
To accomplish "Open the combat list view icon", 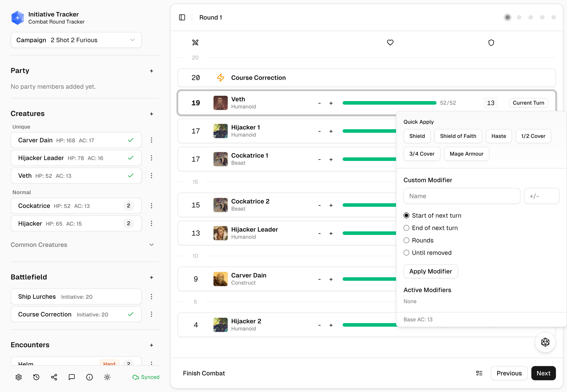I will (x=479, y=373).
